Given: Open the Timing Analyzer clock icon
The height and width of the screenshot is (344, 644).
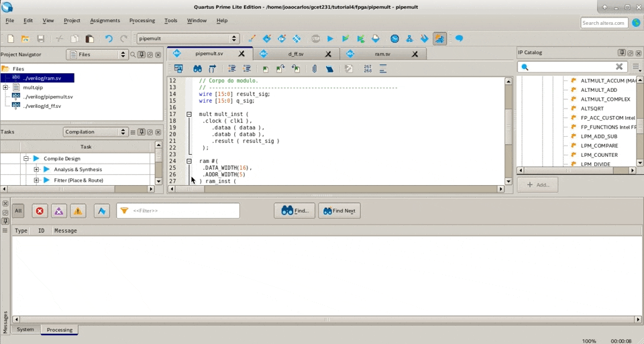Looking at the screenshot, I should [394, 39].
